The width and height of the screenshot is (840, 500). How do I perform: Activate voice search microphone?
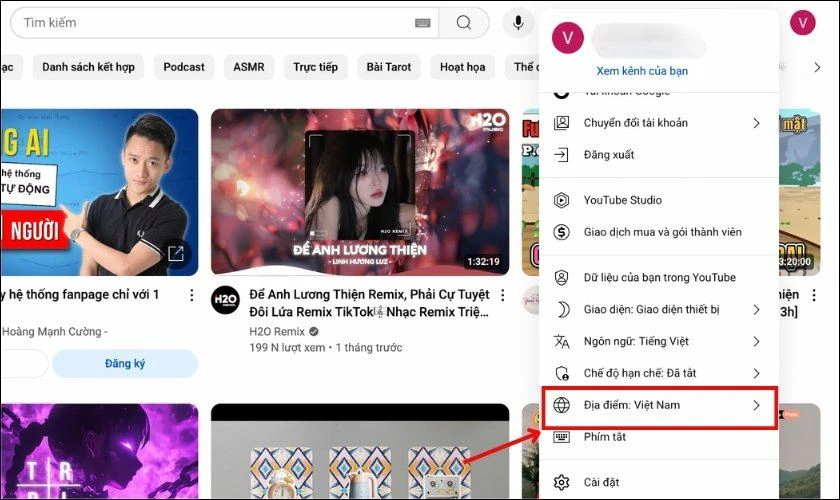point(518,23)
